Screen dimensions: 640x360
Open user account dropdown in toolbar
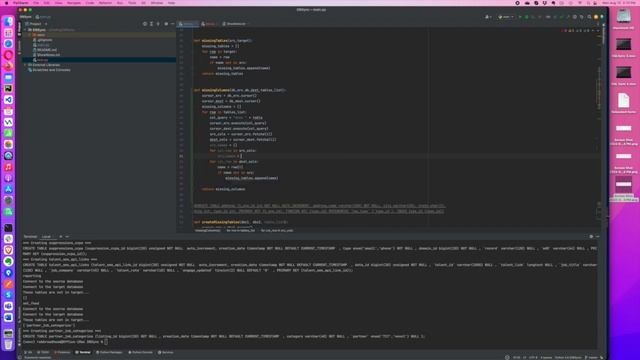pyautogui.click(x=488, y=17)
